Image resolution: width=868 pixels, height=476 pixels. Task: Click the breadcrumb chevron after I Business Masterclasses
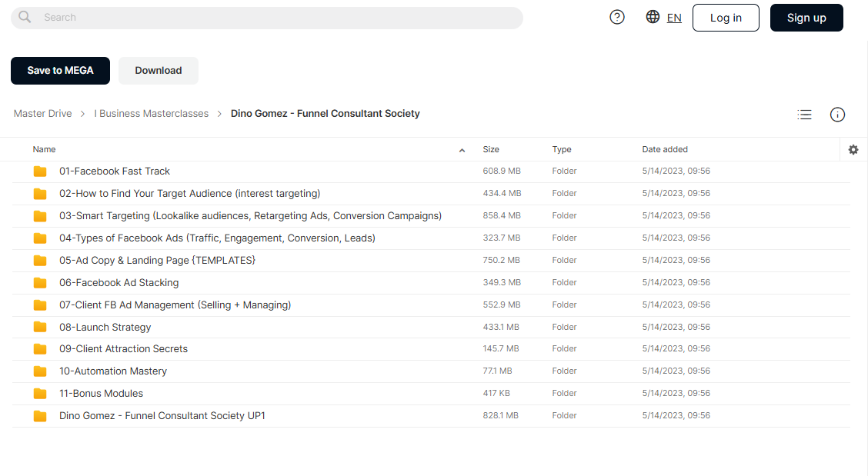(x=219, y=114)
